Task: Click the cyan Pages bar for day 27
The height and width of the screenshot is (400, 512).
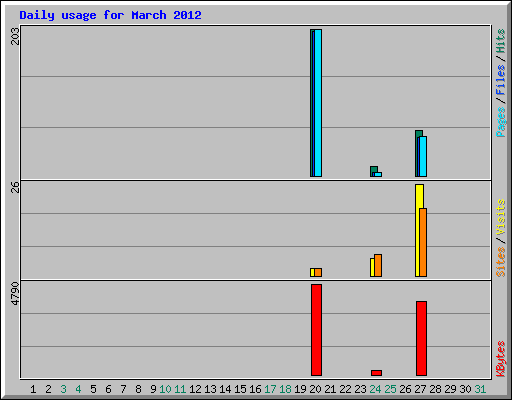Action: tap(423, 156)
